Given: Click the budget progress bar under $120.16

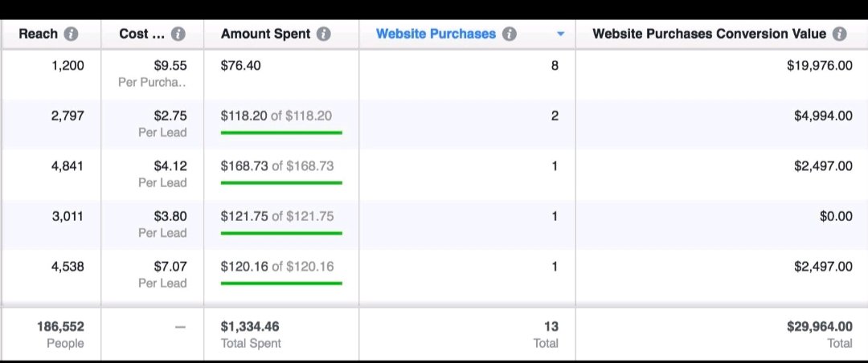Looking at the screenshot, I should pyautogui.click(x=281, y=283).
